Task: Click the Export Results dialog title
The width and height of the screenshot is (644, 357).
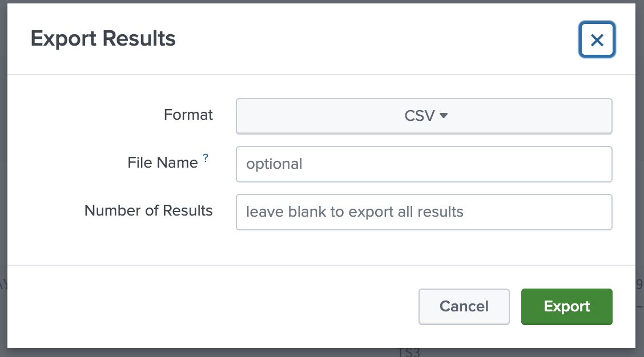Action: [x=103, y=39]
